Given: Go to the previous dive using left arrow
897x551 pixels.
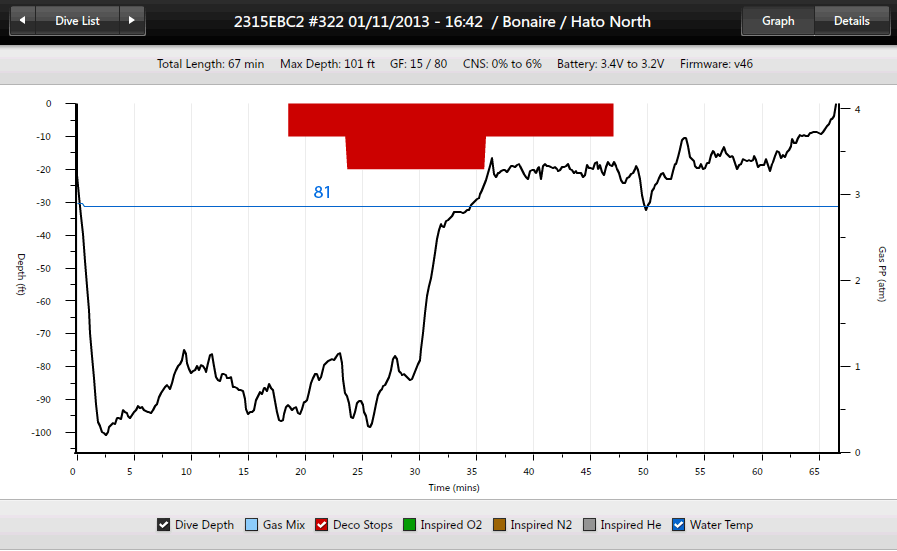Looking at the screenshot, I should coord(24,21).
